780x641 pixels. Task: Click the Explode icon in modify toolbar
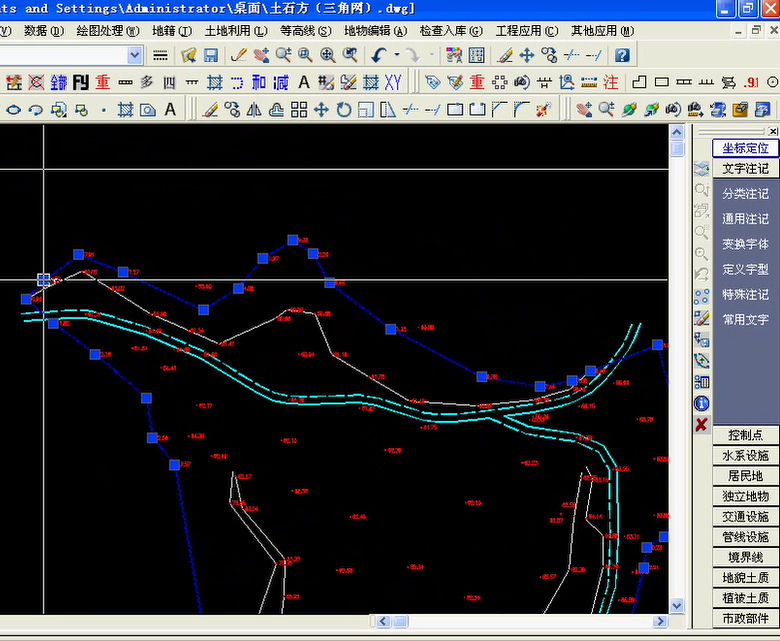point(544,109)
